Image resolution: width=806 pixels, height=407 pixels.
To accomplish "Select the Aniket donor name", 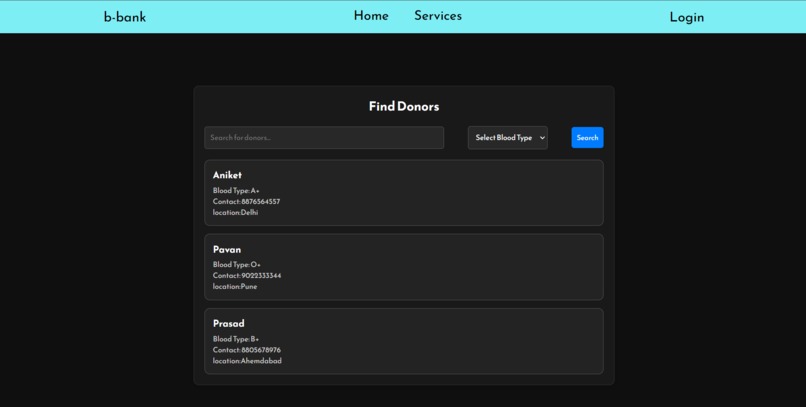I will (x=227, y=175).
